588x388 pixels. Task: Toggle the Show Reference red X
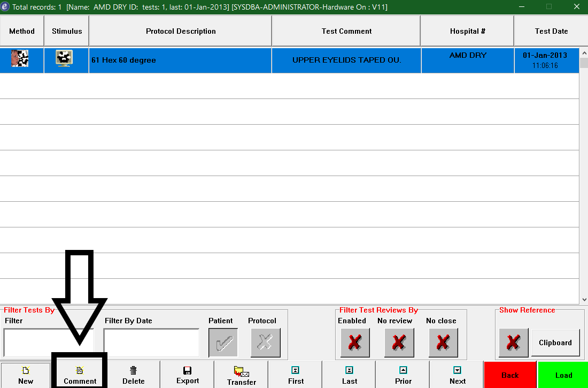tap(514, 343)
